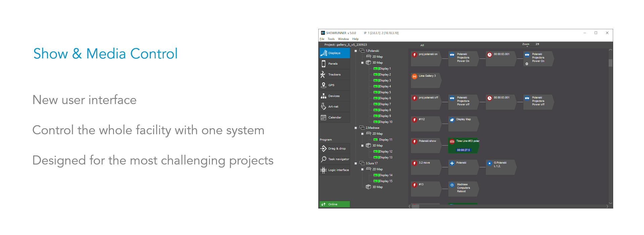This screenshot has width=644, height=235.
Task: Collapse the 1.Polanski tree node
Action: tap(356, 51)
